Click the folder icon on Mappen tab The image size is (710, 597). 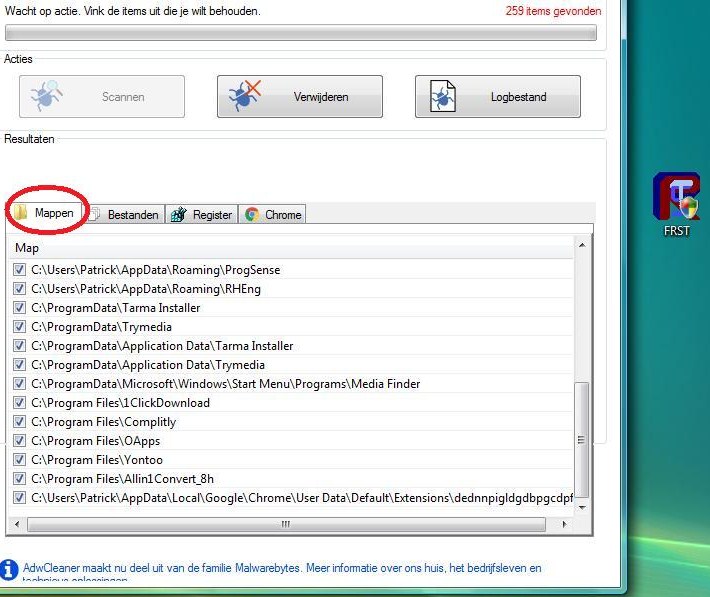[20, 212]
